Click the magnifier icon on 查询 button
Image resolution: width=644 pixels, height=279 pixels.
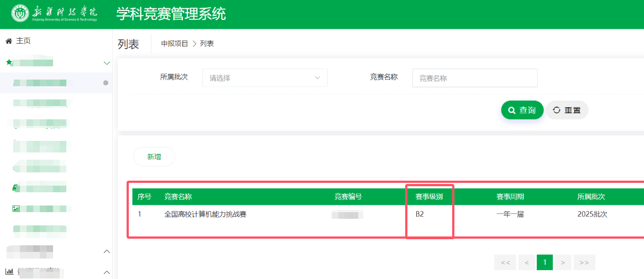point(512,110)
